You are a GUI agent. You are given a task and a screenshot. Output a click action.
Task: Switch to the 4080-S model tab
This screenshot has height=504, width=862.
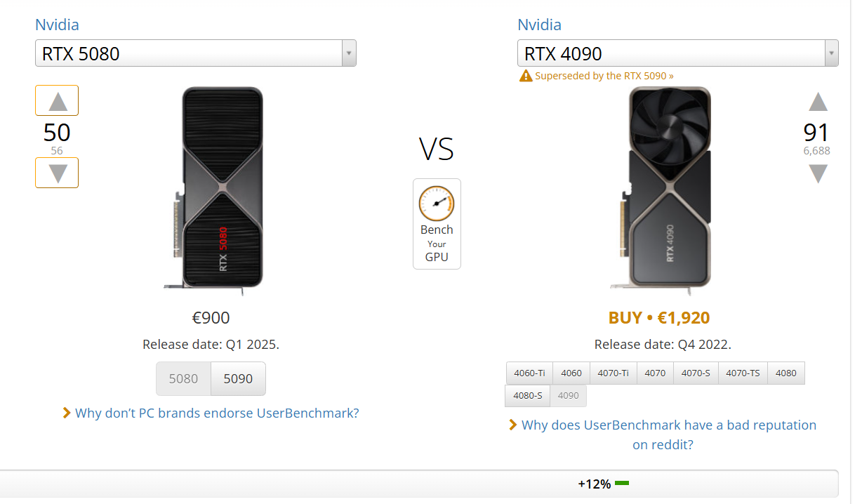(x=527, y=396)
